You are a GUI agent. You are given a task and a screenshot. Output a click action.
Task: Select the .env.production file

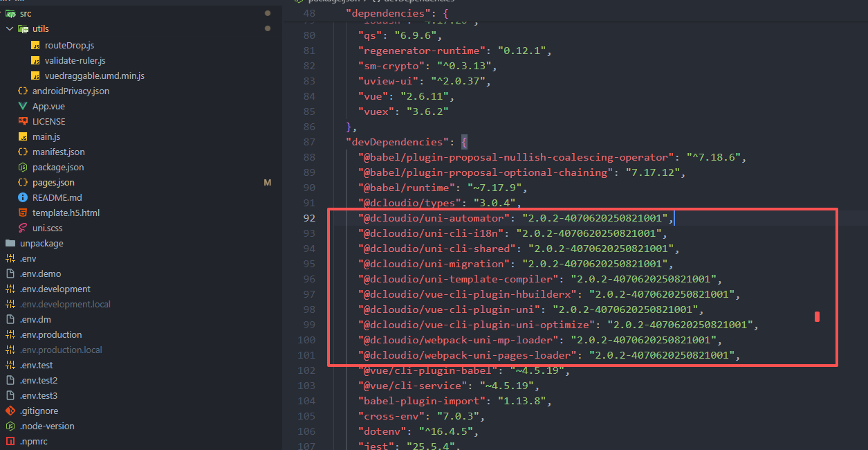click(50, 334)
